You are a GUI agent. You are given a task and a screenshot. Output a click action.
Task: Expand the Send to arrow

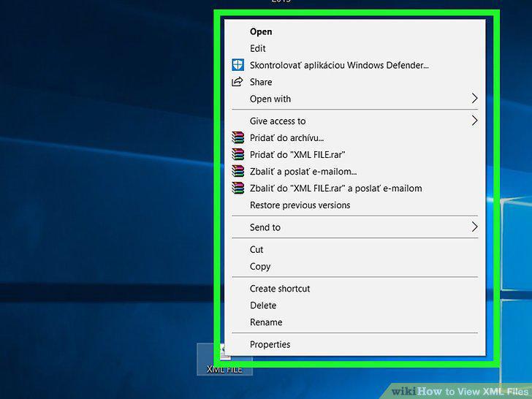point(475,227)
